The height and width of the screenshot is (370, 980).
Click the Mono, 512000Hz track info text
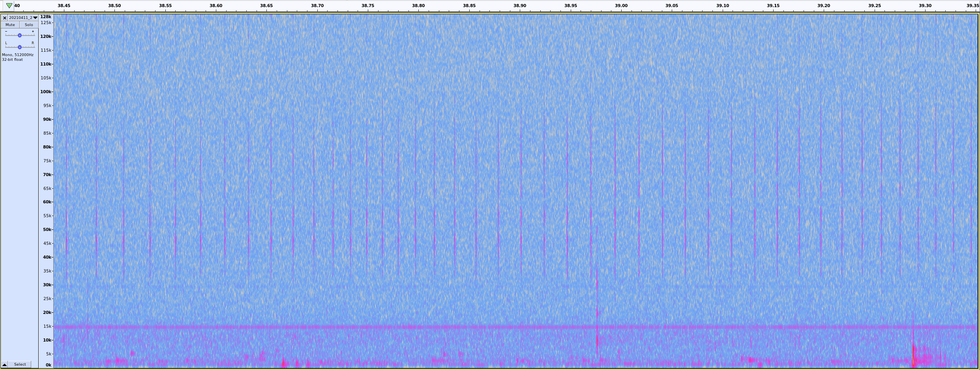[18, 55]
